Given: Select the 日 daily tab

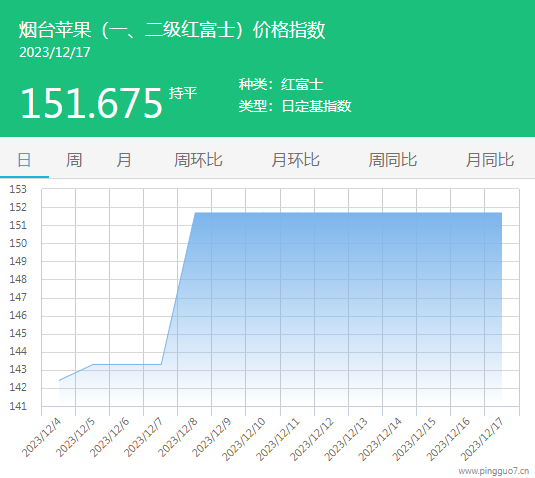Looking at the screenshot, I should click(x=24, y=160).
